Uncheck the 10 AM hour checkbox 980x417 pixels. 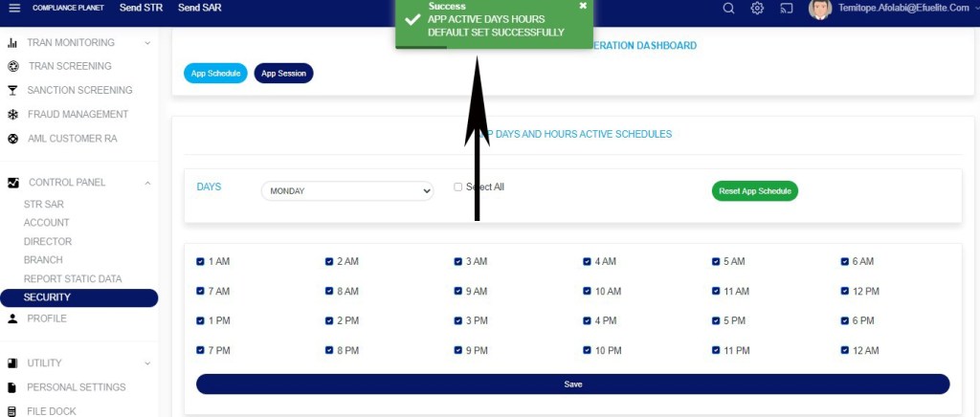pyautogui.click(x=588, y=291)
